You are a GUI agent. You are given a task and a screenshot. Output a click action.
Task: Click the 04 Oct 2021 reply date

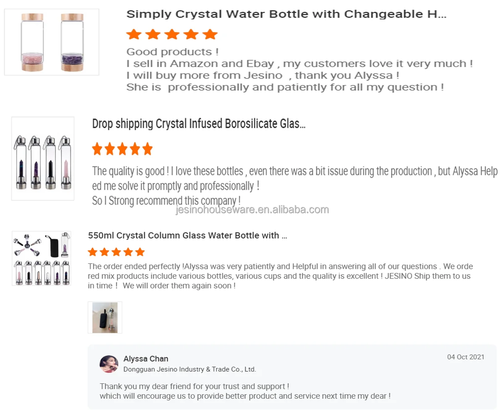click(x=465, y=357)
